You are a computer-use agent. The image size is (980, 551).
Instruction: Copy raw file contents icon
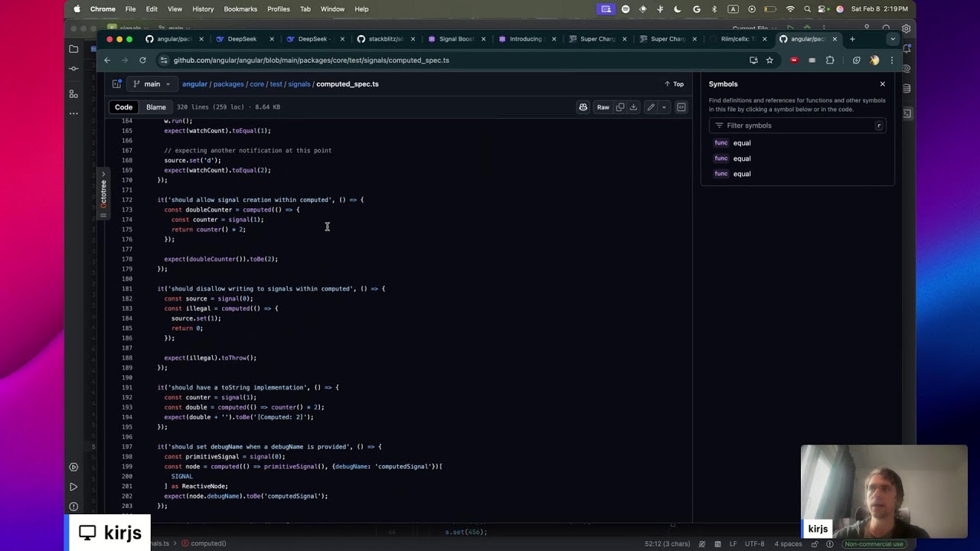pyautogui.click(x=620, y=107)
